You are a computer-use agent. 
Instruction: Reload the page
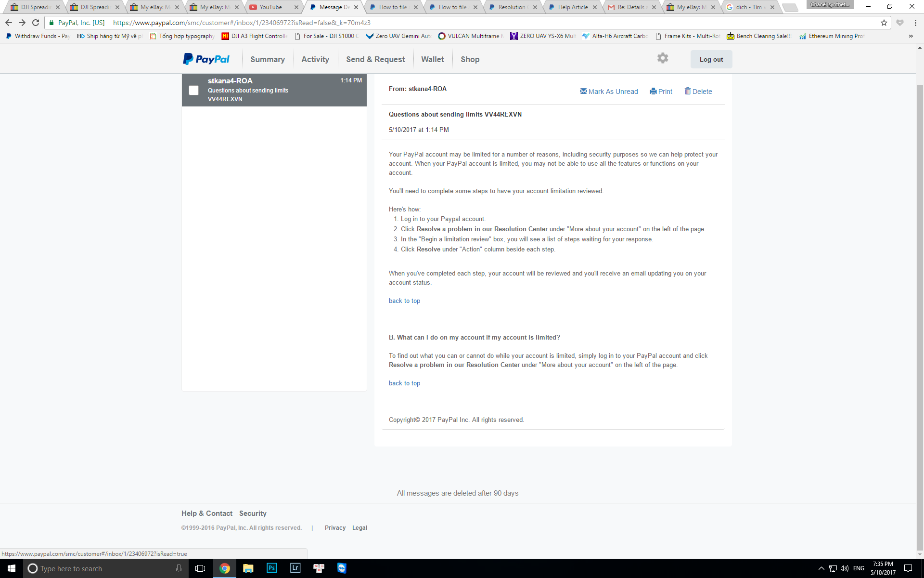click(x=36, y=23)
